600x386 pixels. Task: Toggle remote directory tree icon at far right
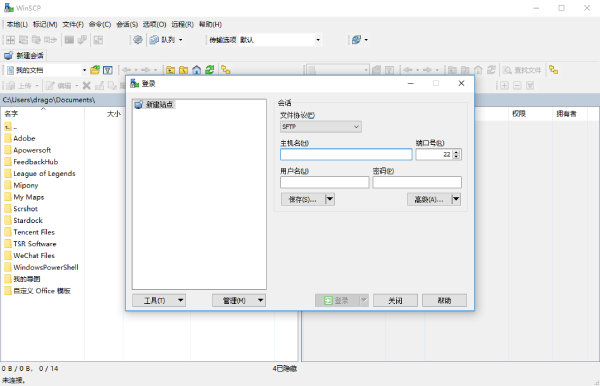click(553, 70)
